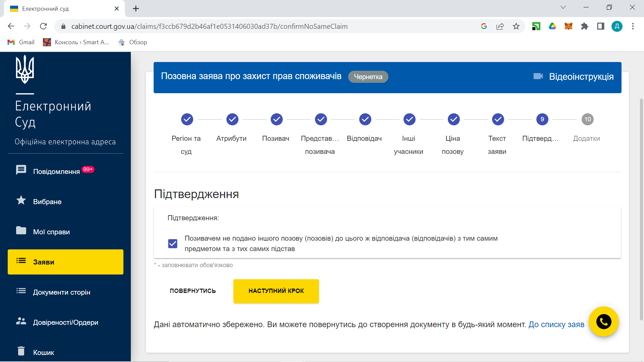Bookmark page with star icon
This screenshot has height=362, width=644.
[x=516, y=26]
